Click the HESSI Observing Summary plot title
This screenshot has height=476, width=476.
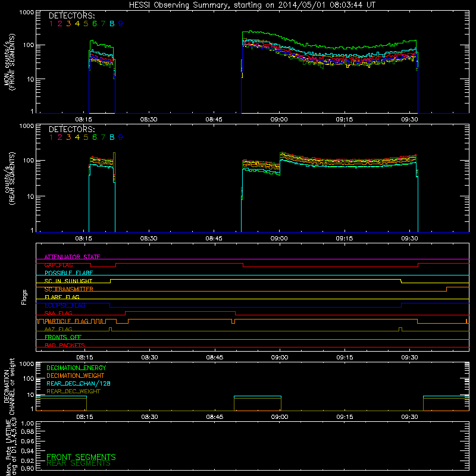[252, 5]
